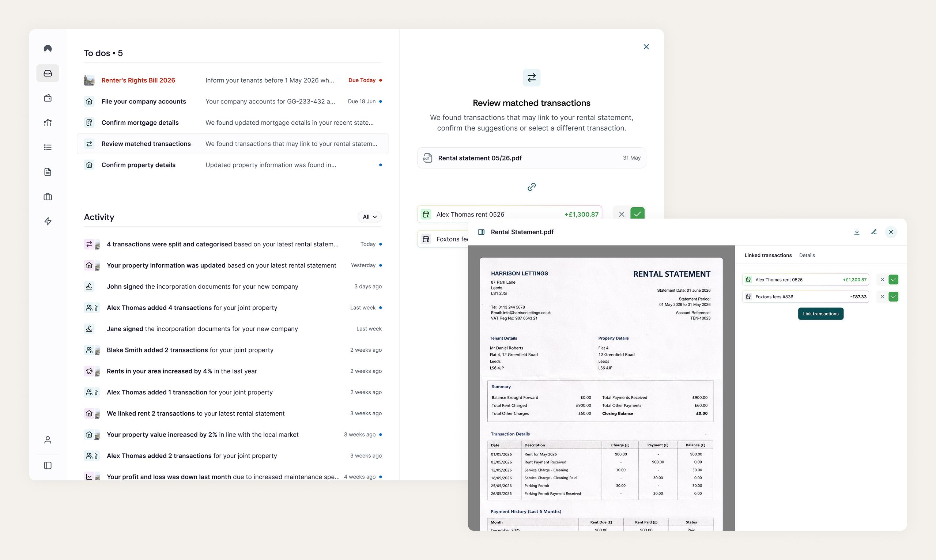Image resolution: width=936 pixels, height=560 pixels.
Task: Open Blake Smith added 2 transactions activity
Action: (x=233, y=350)
